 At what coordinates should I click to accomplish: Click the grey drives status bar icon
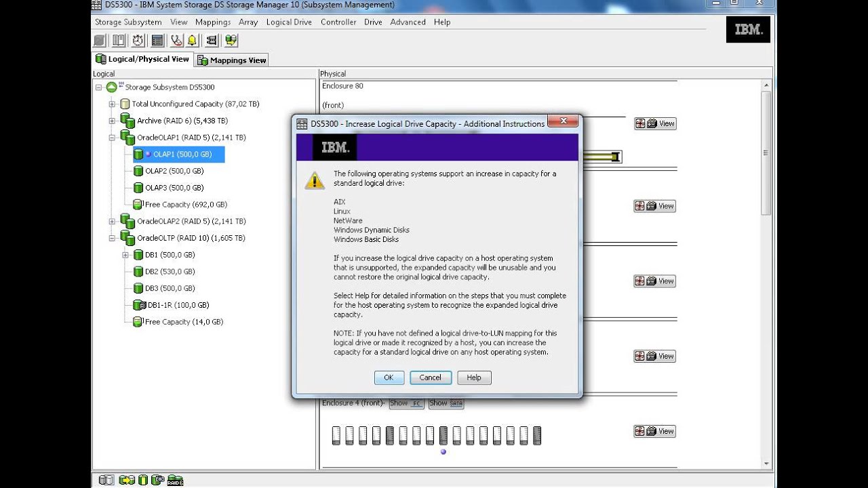coord(106,480)
